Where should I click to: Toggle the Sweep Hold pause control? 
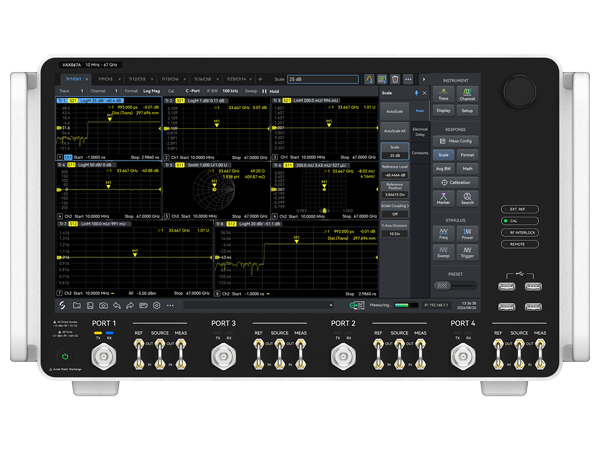click(271, 91)
